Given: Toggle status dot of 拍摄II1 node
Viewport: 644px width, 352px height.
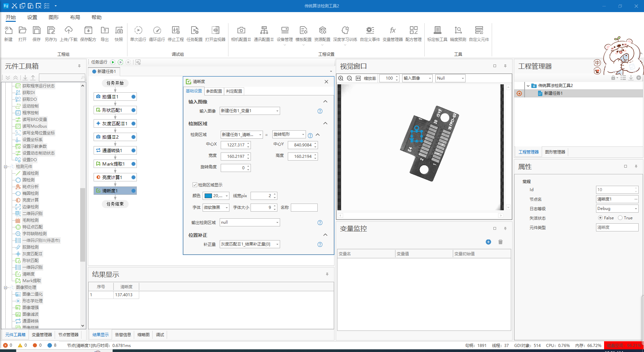Looking at the screenshot, I should click(133, 97).
